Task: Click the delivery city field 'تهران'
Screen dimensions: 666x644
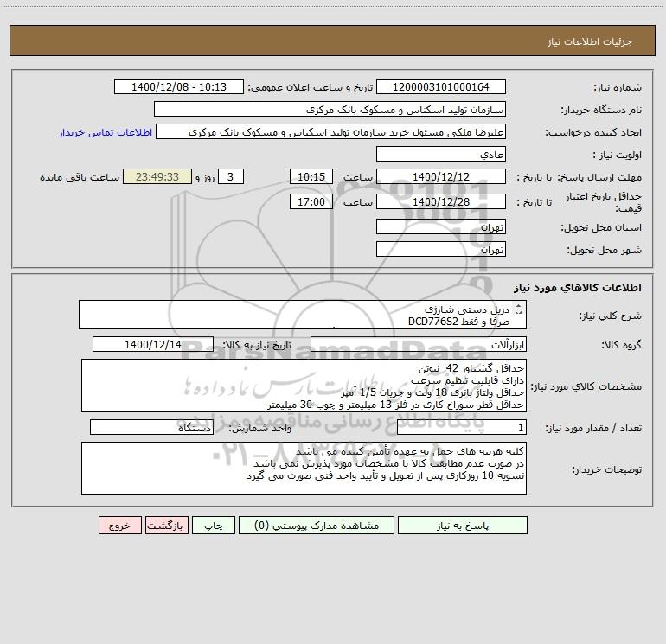Action: coord(441,249)
